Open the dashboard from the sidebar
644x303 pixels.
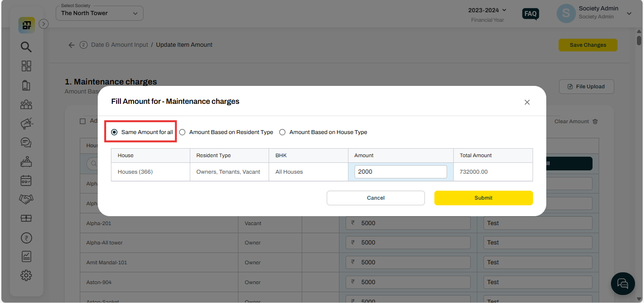point(26,25)
